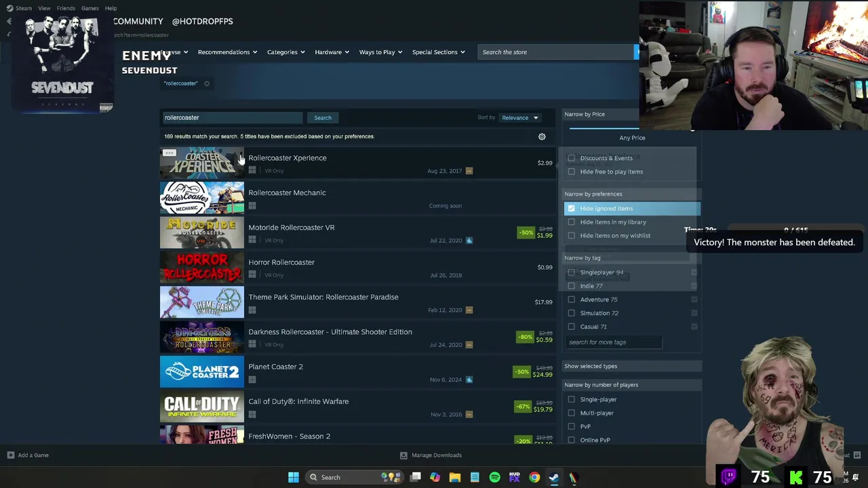868x488 pixels.
Task: Select the Single-player filter checkbox
Action: [x=571, y=399]
